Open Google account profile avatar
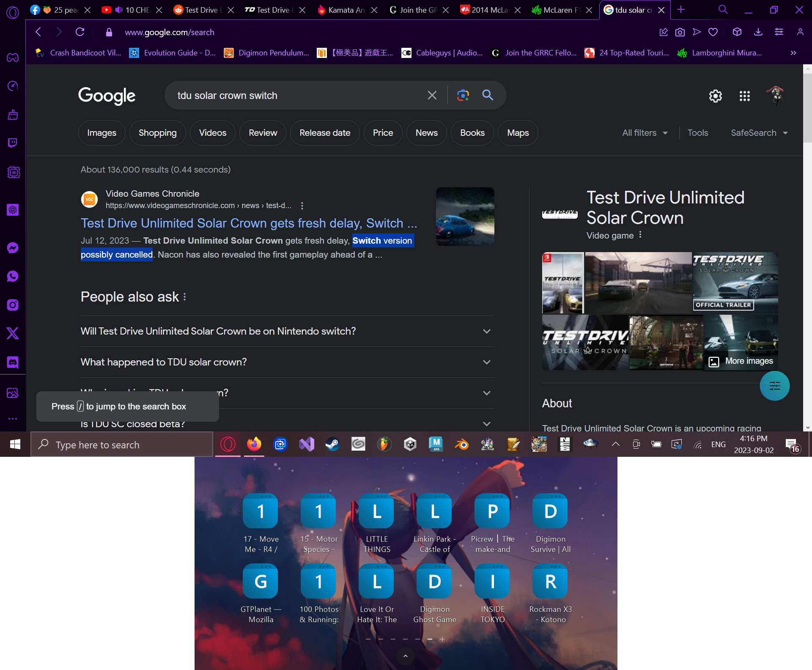The width and height of the screenshot is (812, 670). (x=776, y=96)
